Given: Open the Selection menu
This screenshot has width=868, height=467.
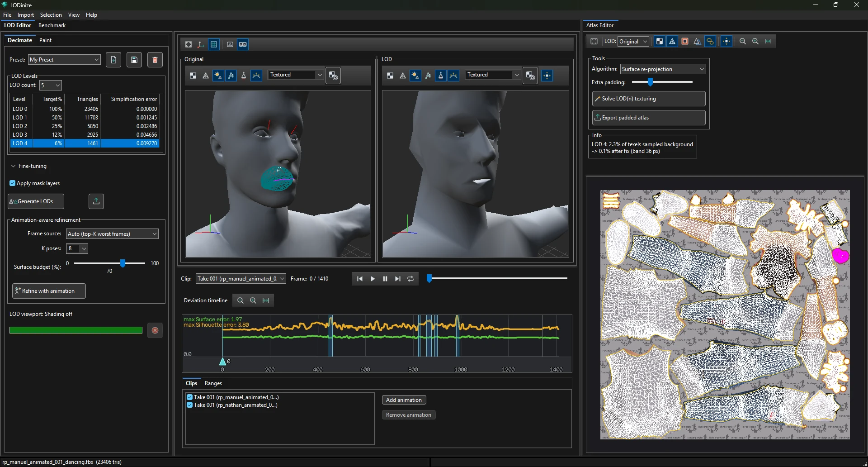Looking at the screenshot, I should pyautogui.click(x=51, y=15).
